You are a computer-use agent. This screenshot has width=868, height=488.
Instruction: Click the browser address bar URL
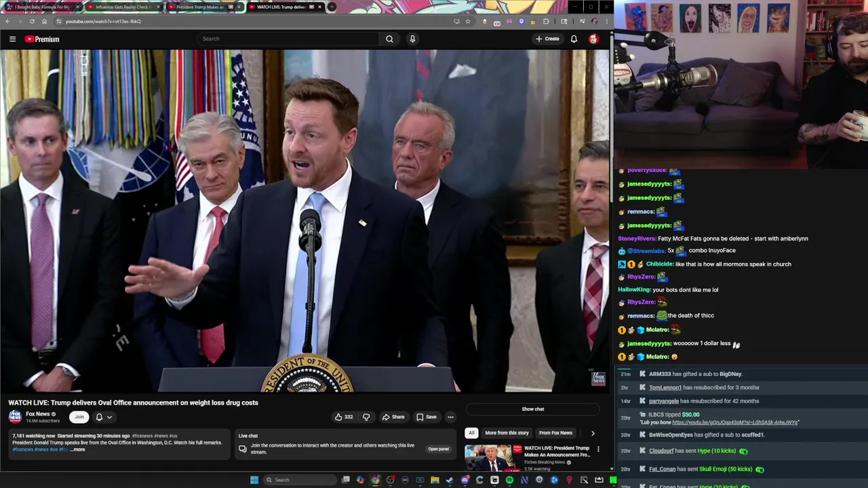tap(103, 21)
